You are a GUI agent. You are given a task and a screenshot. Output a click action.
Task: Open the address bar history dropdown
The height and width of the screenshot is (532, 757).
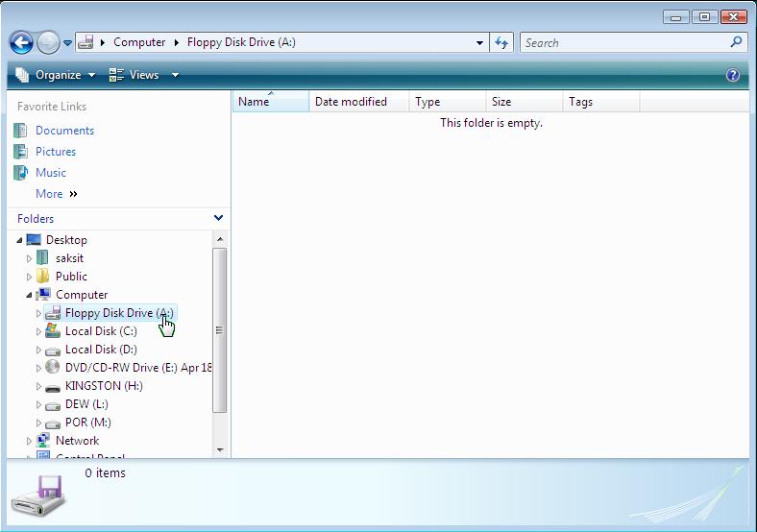(x=479, y=43)
